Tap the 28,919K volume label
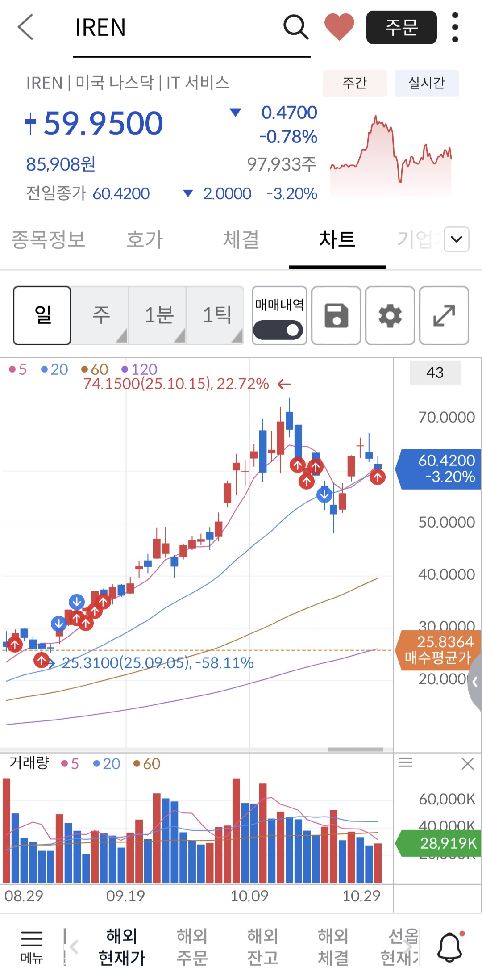482x980 pixels. pos(439,843)
